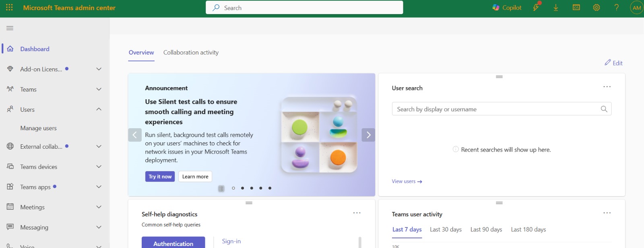Click the External collaboration globe icon
Viewport: 644px width, 248px height.
click(10, 146)
